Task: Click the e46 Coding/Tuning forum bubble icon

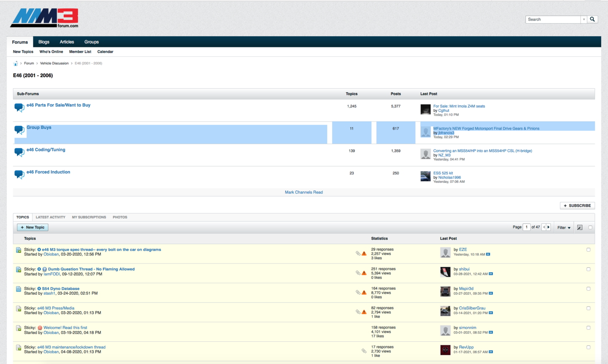Action: tap(19, 152)
